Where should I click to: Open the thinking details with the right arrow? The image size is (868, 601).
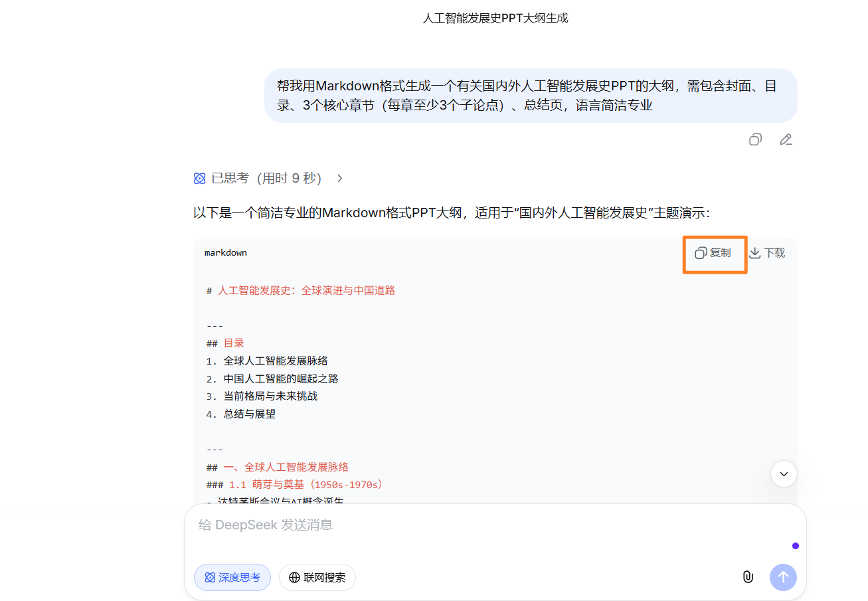tap(339, 178)
